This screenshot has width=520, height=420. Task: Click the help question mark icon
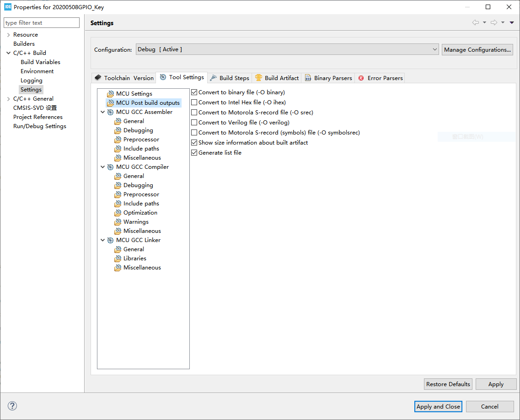click(x=12, y=406)
